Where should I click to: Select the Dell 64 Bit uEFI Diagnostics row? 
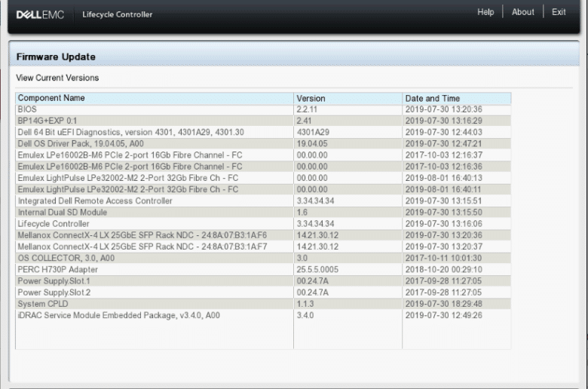(263, 133)
